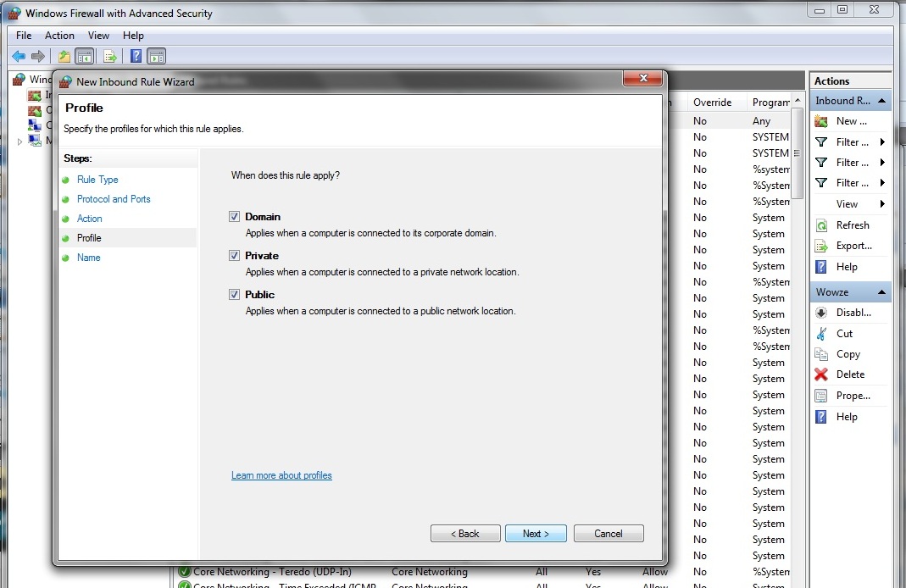
Task: Click the red Delete icon for Wowze
Action: point(820,374)
